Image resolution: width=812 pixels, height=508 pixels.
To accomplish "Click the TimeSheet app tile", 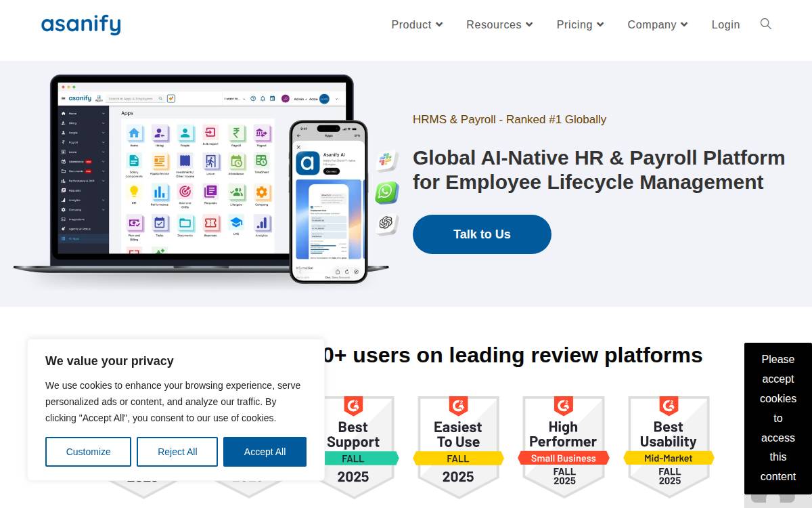I will point(262,163).
